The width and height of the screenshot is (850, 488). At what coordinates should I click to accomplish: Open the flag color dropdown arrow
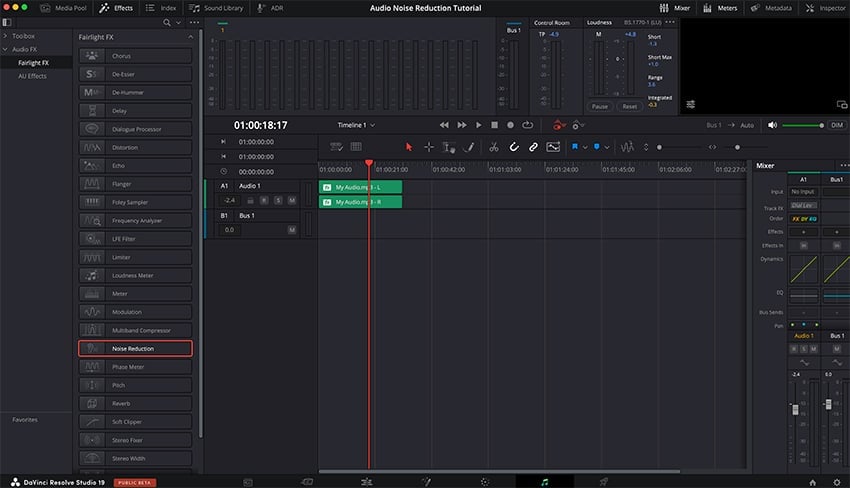(585, 147)
